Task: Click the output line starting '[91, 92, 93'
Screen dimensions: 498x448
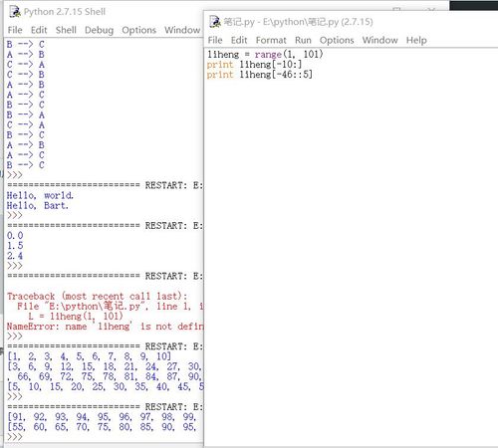Action: pyautogui.click(x=102, y=417)
